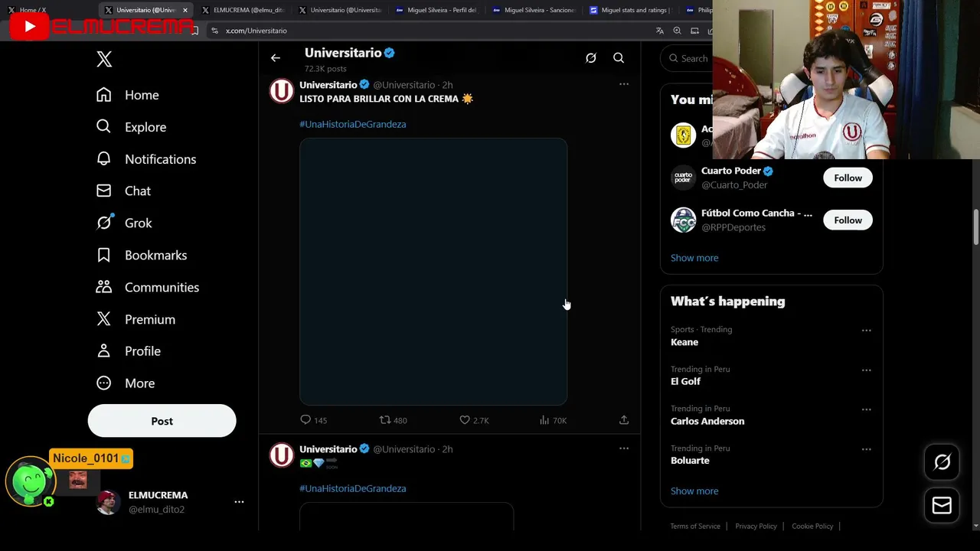The height and width of the screenshot is (551, 980).
Task: Click the X logo in sidebar
Action: tap(104, 59)
